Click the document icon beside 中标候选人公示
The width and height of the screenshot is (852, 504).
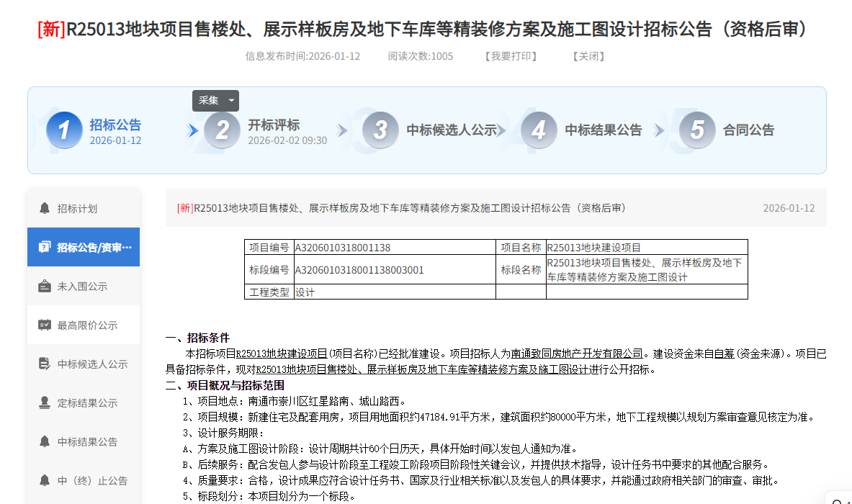45,364
